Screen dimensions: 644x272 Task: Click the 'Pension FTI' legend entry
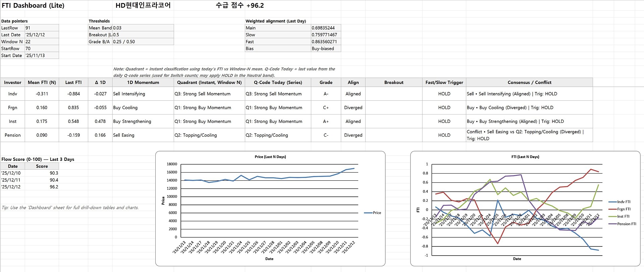(x=622, y=224)
